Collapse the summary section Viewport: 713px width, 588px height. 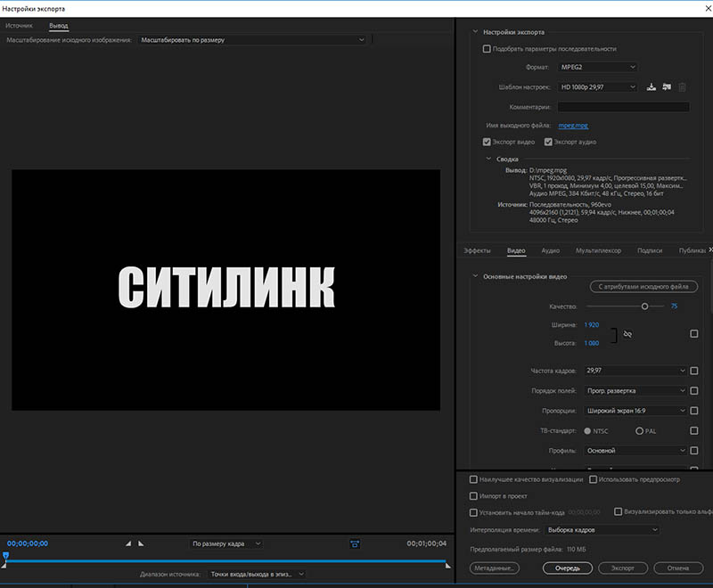point(488,159)
